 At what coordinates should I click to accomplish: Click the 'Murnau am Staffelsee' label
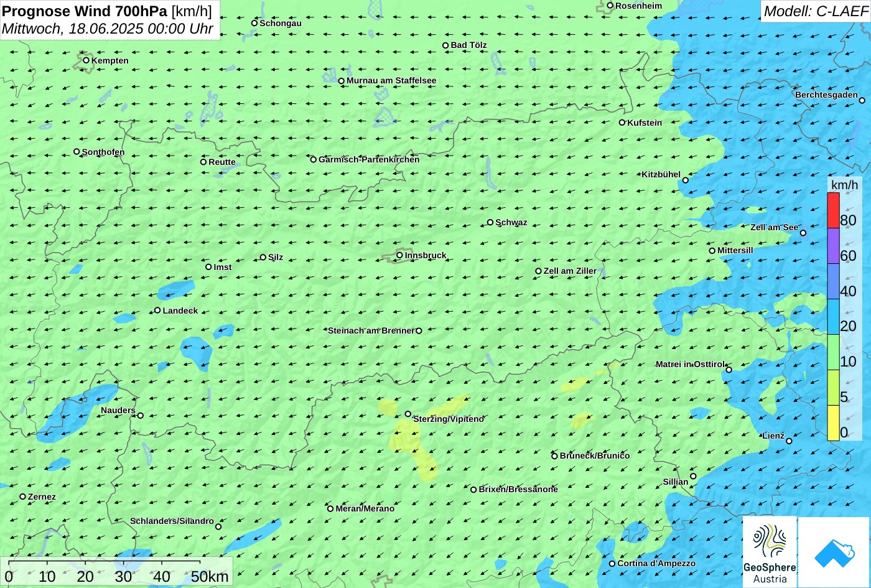pos(391,81)
